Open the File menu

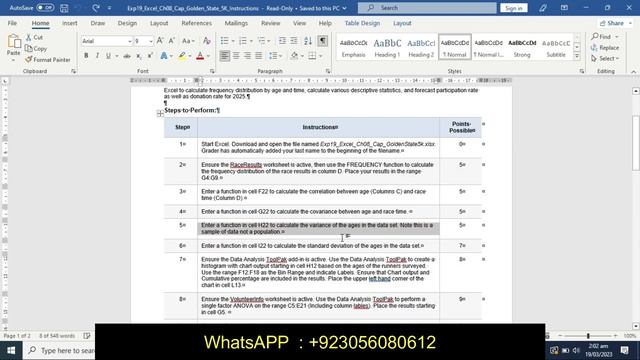[x=12, y=23]
